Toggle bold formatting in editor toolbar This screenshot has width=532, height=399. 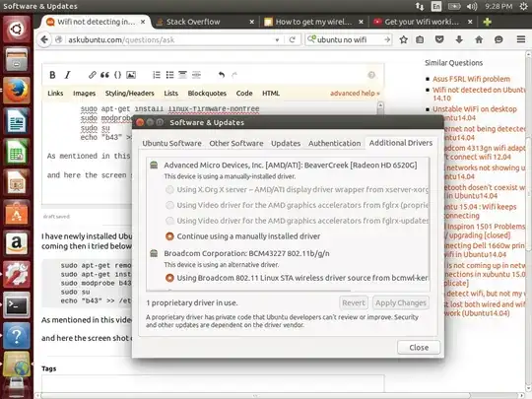(x=52, y=75)
